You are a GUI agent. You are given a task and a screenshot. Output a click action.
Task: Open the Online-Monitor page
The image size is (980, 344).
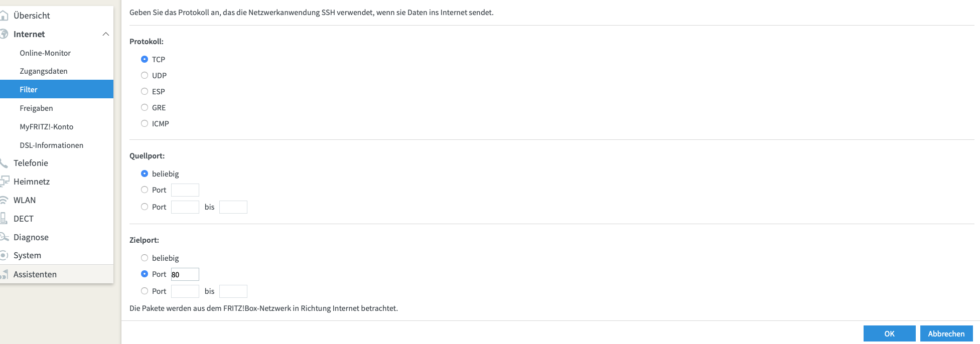45,53
